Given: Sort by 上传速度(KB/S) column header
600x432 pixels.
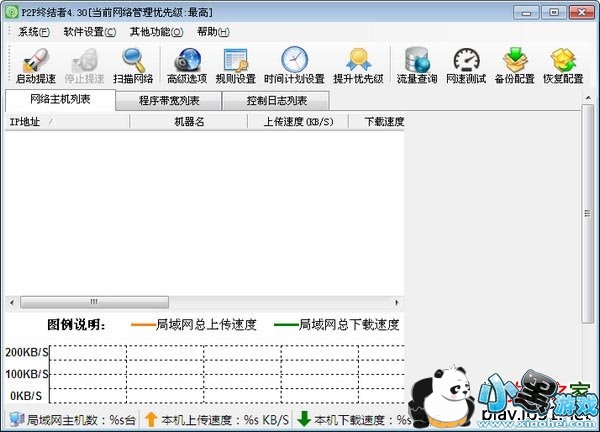Looking at the screenshot, I should (298, 122).
